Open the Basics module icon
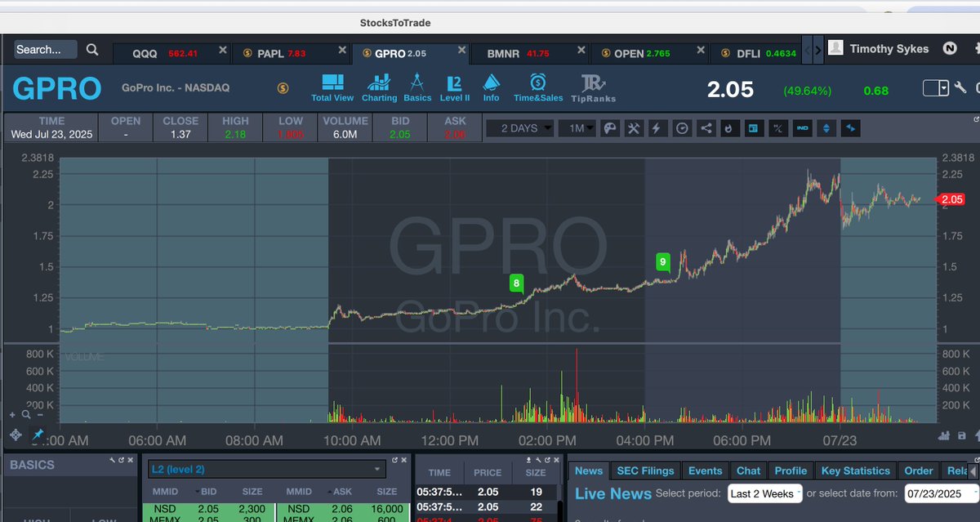The width and height of the screenshot is (980, 522). coord(417,87)
